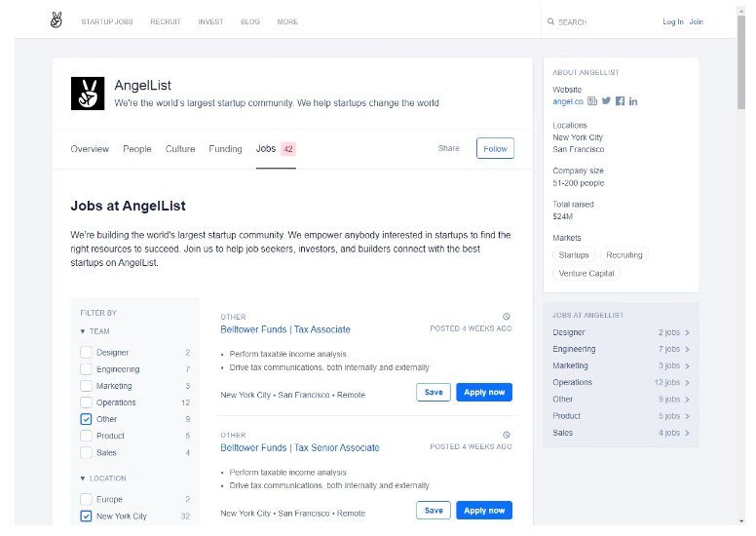Check the Sales team filter
This screenshot has width=756, height=536.
(x=86, y=452)
